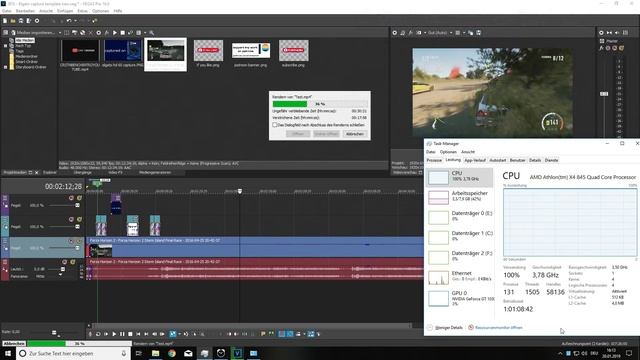
Task: Select the Normal Edit tool
Action: (173, 334)
